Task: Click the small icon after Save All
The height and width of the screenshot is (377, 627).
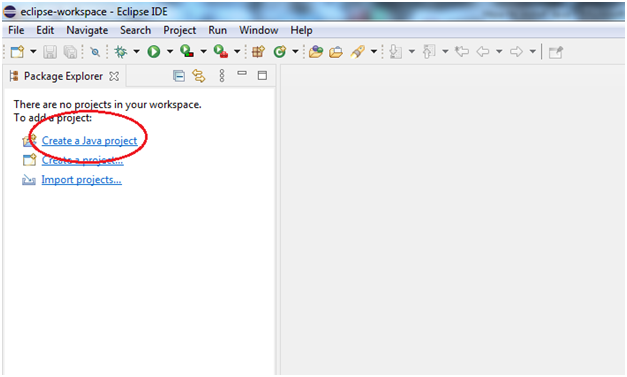Action: (x=95, y=52)
